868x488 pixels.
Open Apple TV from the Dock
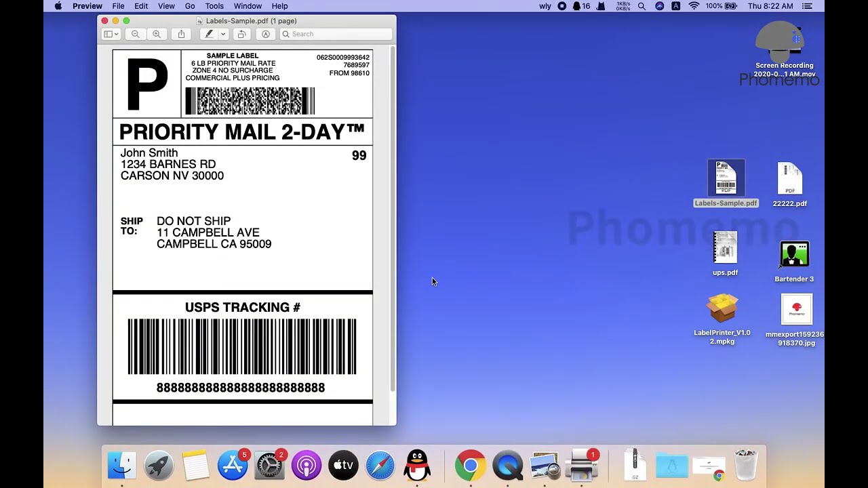[343, 466]
